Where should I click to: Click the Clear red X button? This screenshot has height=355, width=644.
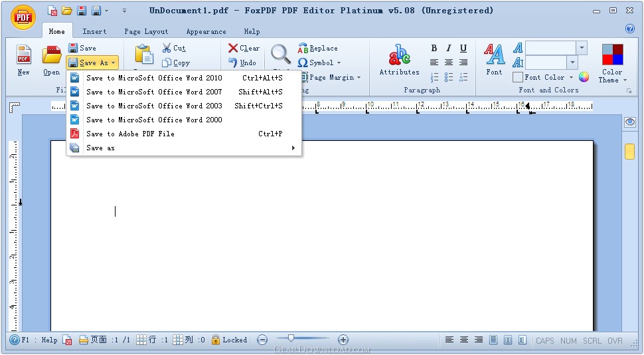(244, 48)
